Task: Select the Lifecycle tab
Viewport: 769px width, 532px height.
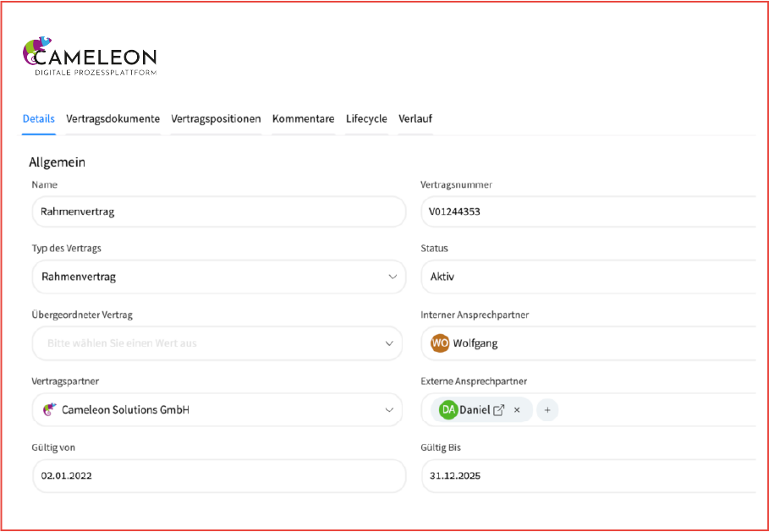Action: coord(366,119)
